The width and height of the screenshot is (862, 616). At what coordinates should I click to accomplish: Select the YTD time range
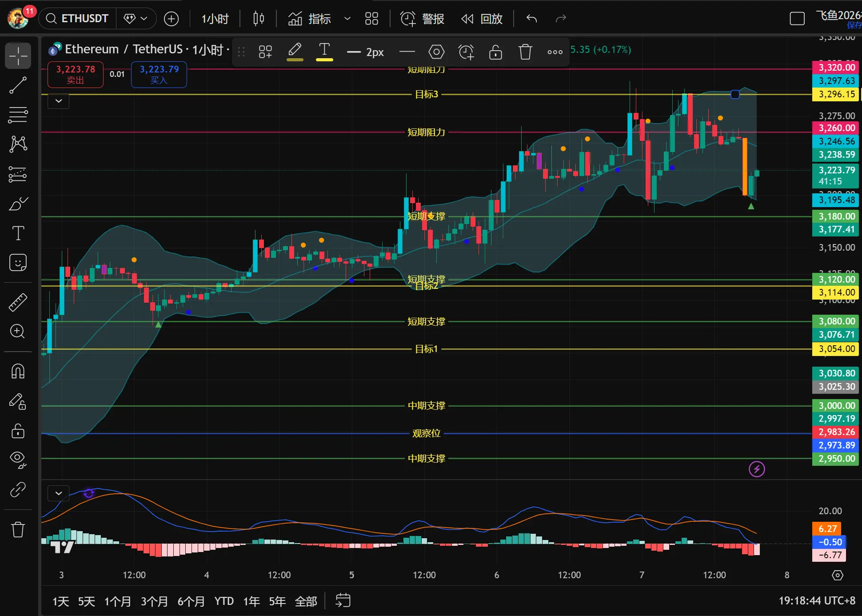224,601
